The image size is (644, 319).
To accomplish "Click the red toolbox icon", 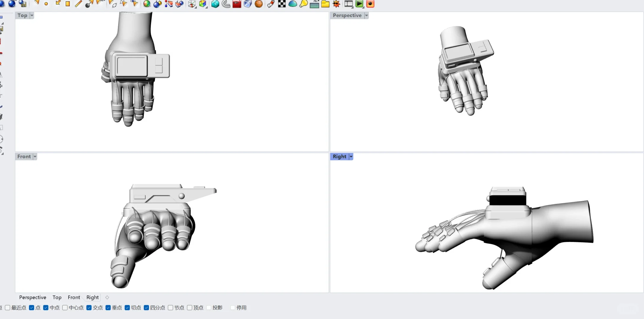I will coord(237,4).
